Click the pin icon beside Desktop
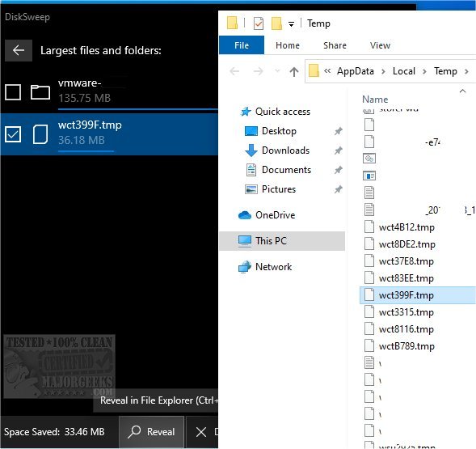Screen dimensions: 476x449 338,131
